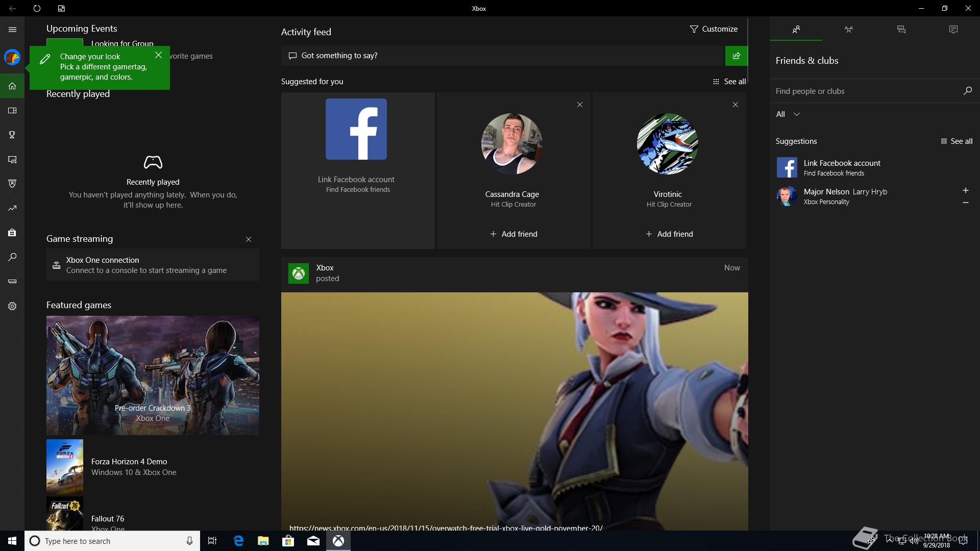The height and width of the screenshot is (551, 980).
Task: Open Task View on the taskbar
Action: click(212, 541)
